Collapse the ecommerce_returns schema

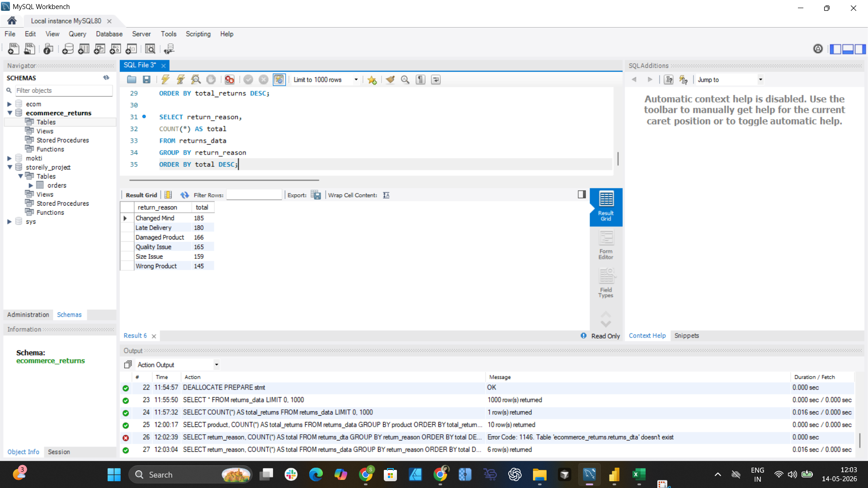(9, 113)
